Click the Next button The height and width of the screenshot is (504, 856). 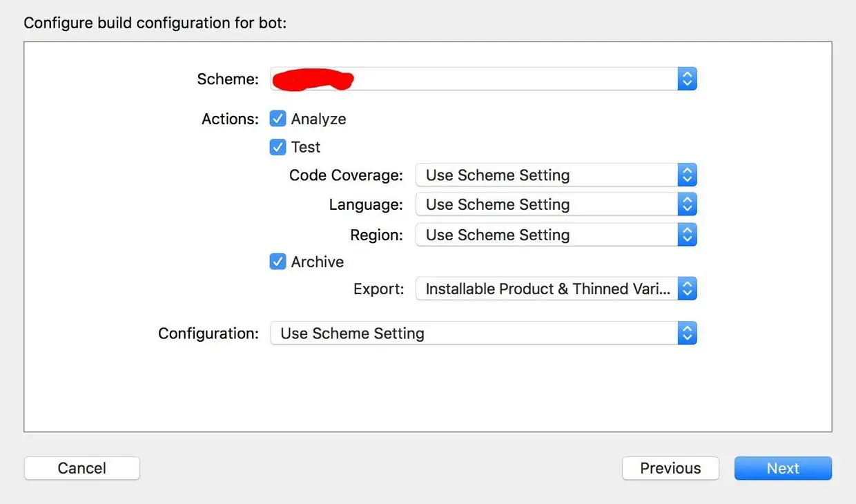783,468
